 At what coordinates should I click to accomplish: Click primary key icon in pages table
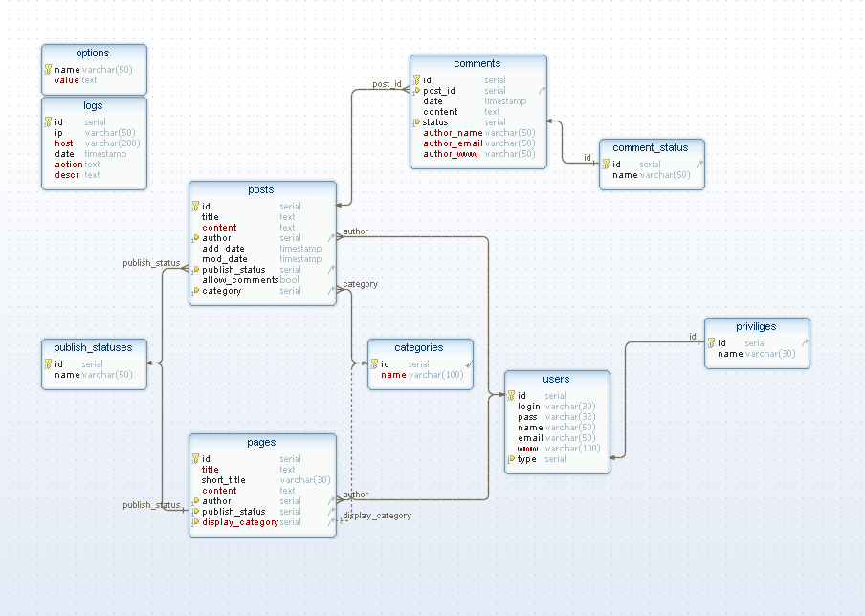pos(195,459)
